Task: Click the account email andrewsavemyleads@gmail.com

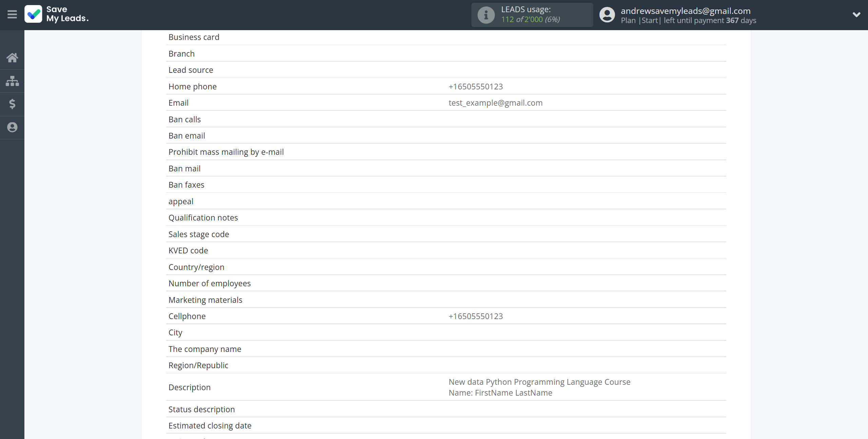Action: [x=686, y=11]
